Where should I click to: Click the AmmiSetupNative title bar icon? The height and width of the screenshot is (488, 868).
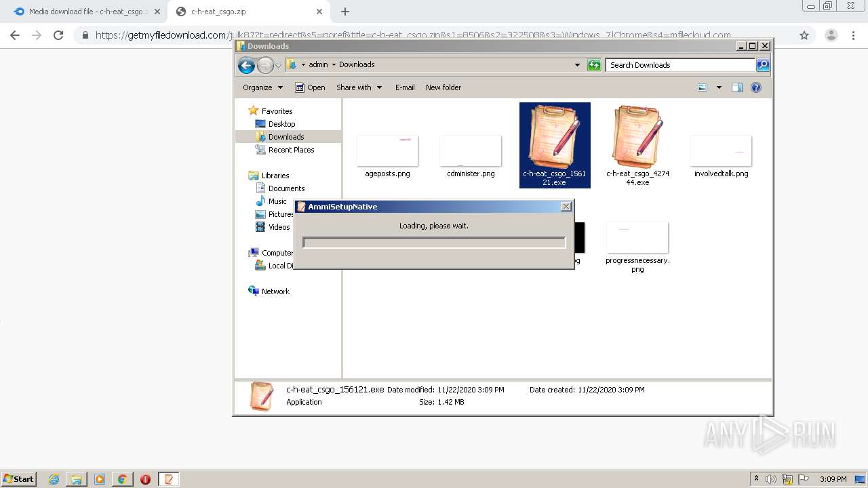click(x=302, y=207)
